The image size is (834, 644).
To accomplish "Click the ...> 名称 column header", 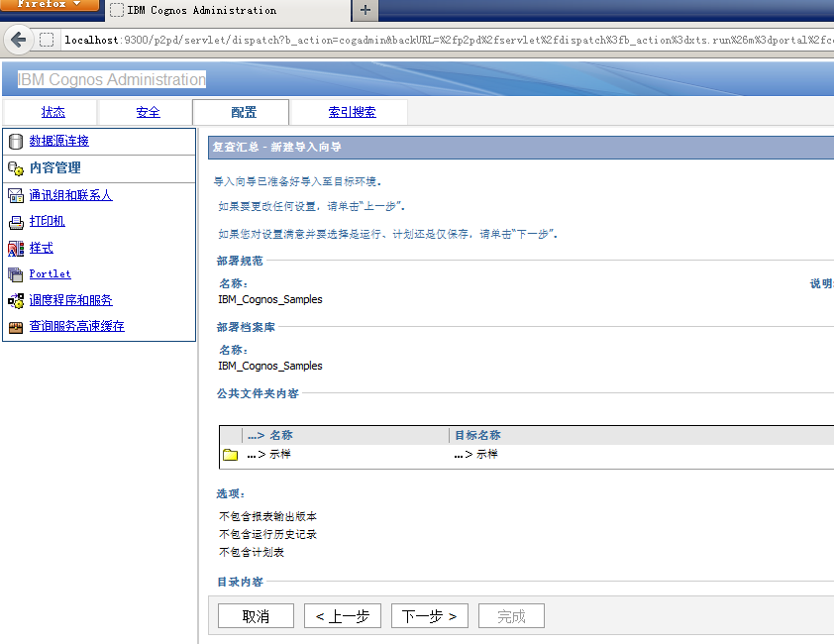I will point(270,435).
